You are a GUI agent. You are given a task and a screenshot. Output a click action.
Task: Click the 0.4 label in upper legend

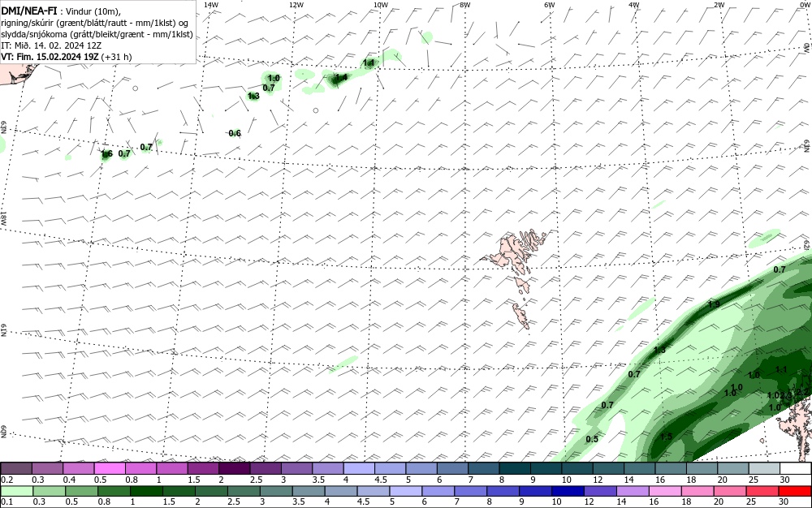(69, 480)
